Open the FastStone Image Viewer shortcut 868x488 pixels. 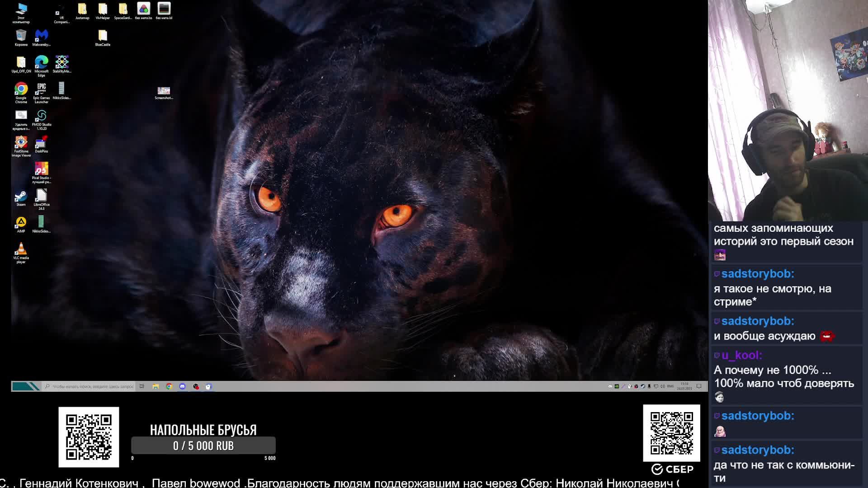point(21,143)
